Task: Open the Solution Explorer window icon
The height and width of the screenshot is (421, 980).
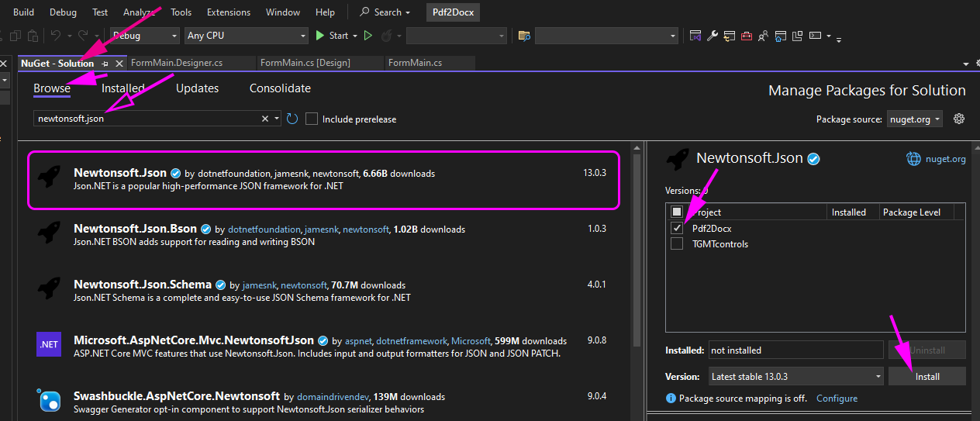Action: pyautogui.click(x=695, y=36)
